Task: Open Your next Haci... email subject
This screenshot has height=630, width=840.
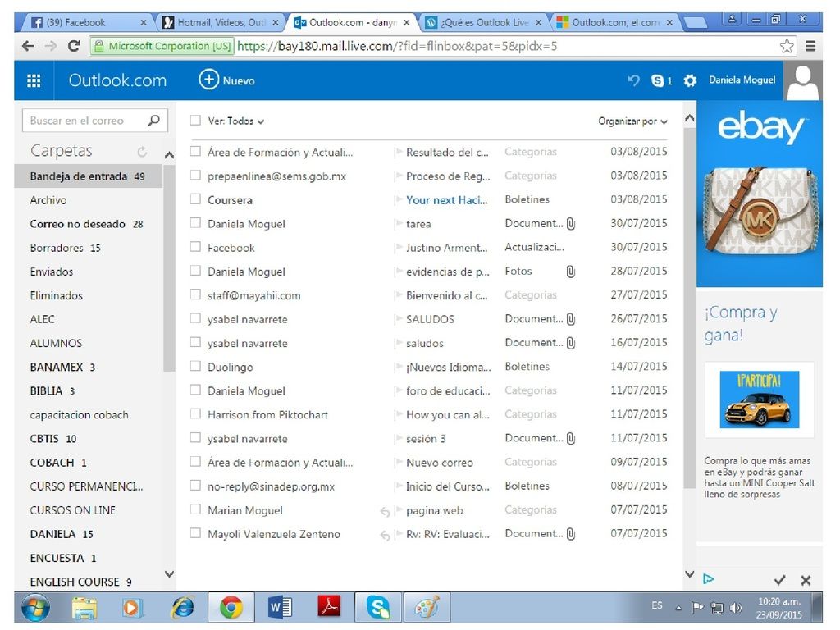Action: pos(447,200)
